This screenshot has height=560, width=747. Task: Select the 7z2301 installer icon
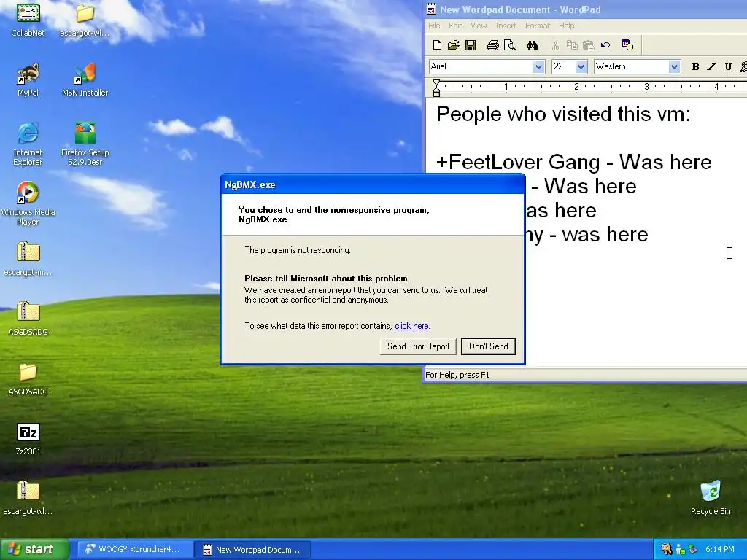coord(28,439)
